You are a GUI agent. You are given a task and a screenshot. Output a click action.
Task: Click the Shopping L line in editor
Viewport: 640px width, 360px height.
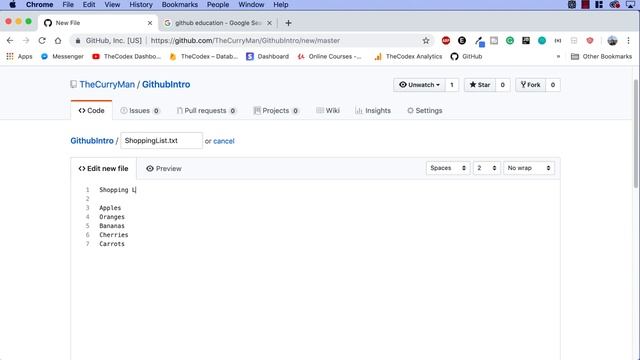click(x=118, y=190)
